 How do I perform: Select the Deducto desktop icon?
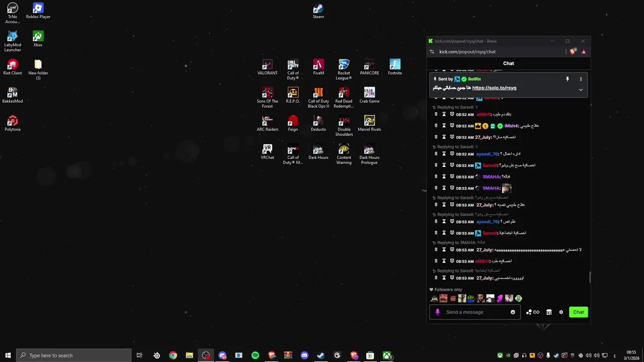318,124
